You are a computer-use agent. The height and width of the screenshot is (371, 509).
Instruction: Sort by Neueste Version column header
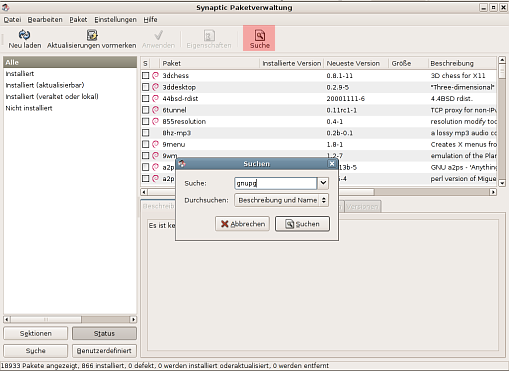click(356, 63)
